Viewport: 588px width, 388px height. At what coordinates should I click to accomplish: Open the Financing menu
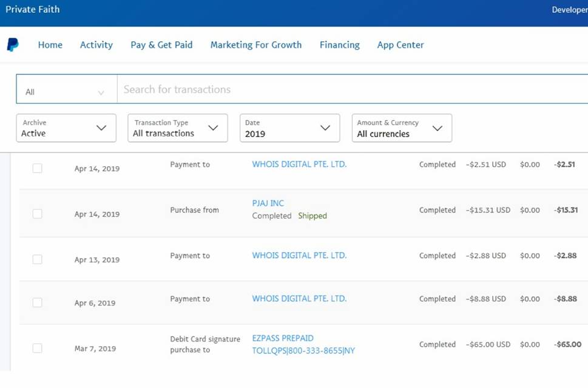tap(340, 45)
